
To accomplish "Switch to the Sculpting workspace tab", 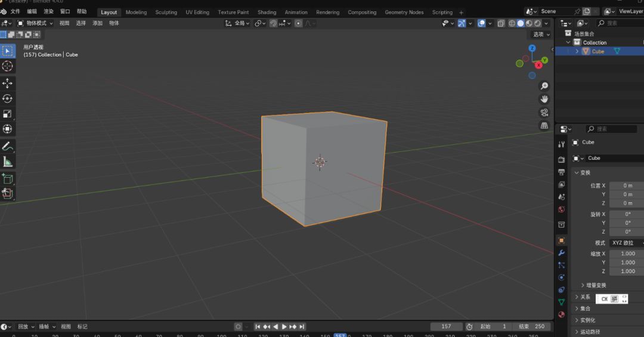I will tap(166, 12).
